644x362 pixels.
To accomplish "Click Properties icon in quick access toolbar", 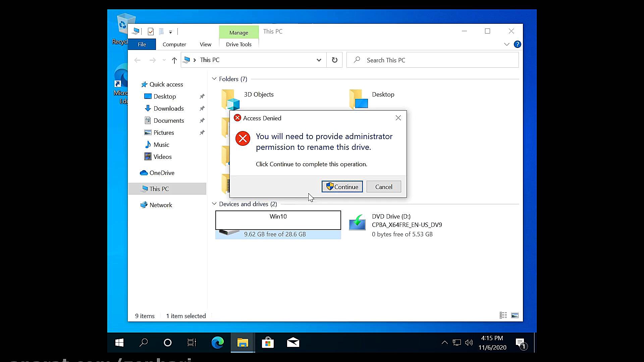I will [x=151, y=32].
